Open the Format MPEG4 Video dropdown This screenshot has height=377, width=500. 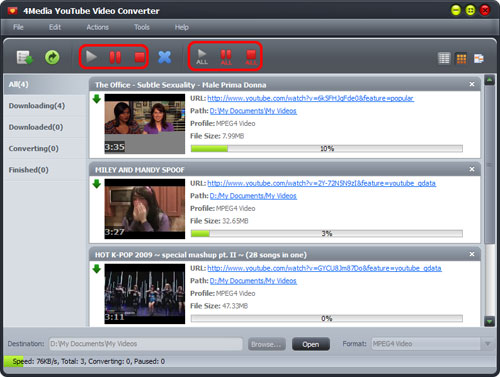click(432, 344)
